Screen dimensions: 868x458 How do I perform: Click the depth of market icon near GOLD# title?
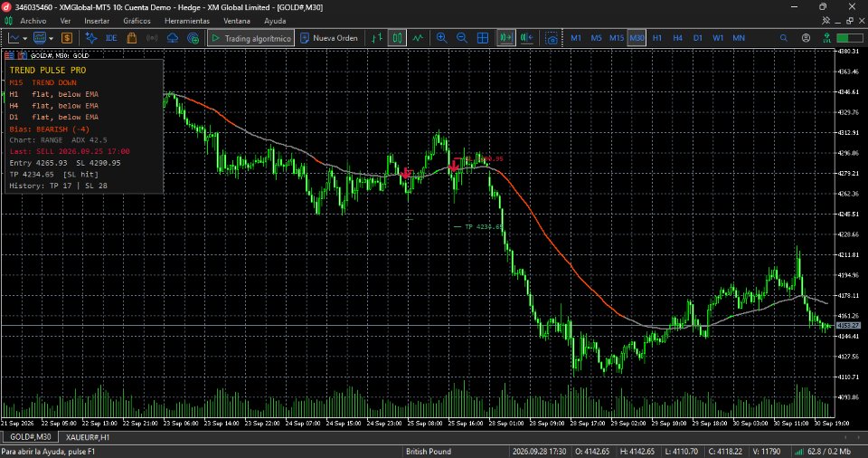click(x=9, y=55)
